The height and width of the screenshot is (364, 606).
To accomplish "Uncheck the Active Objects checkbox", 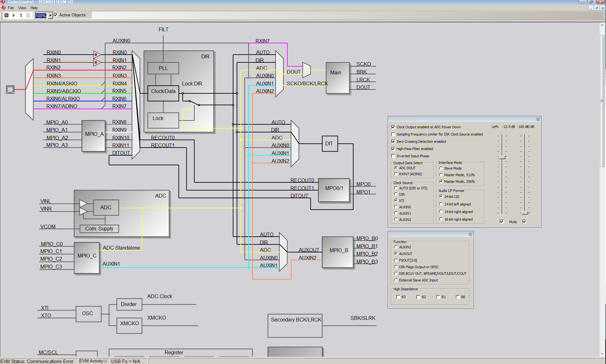I will tap(56, 15).
